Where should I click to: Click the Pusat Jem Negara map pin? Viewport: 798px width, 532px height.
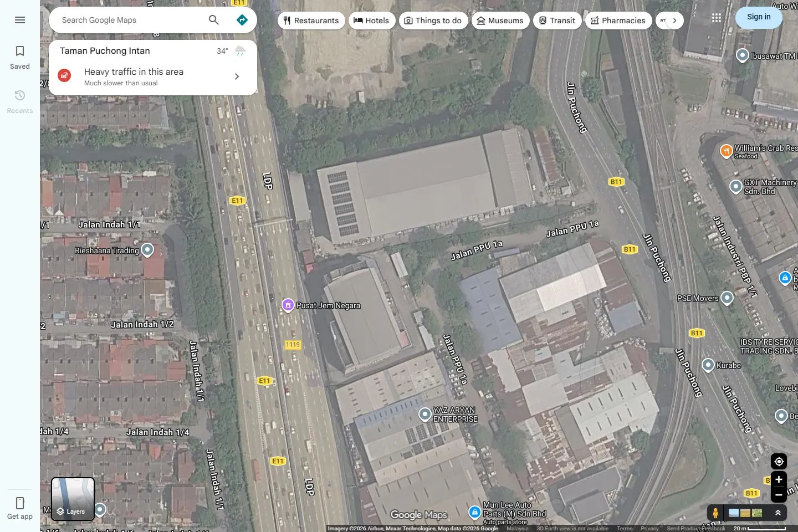point(288,305)
